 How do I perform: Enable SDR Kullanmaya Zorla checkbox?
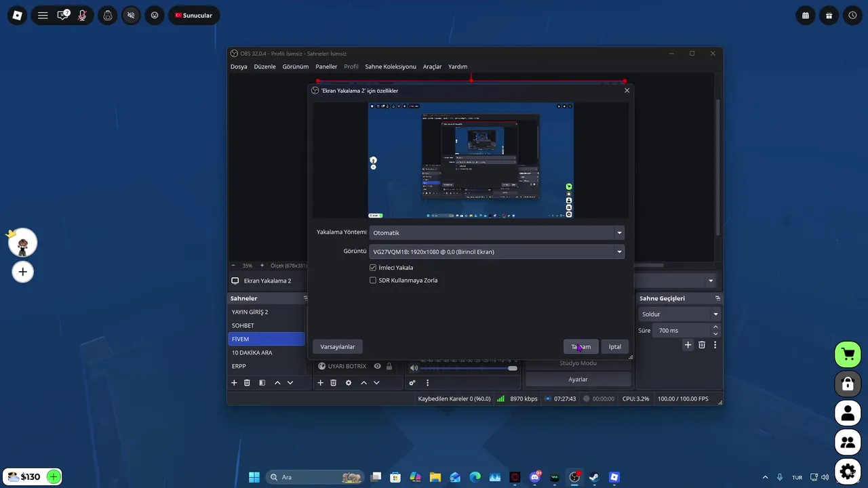[373, 280]
